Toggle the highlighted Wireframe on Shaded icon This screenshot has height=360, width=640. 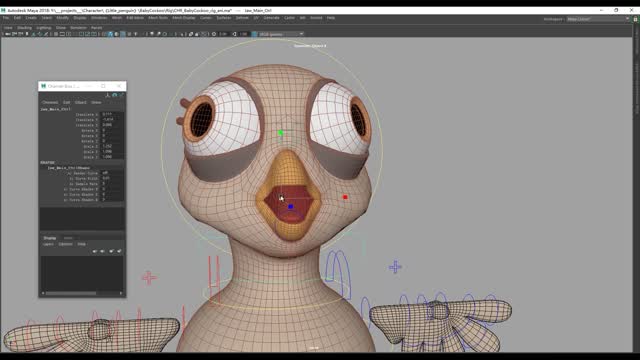[x=123, y=34]
